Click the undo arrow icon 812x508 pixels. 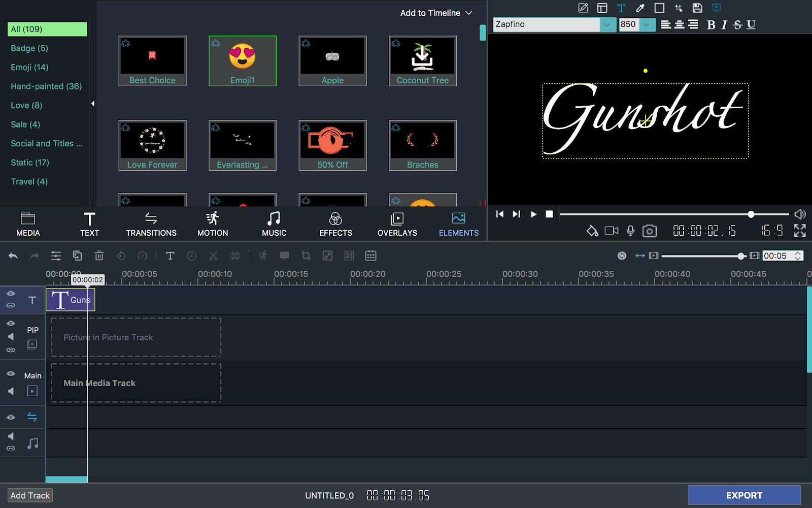(13, 256)
